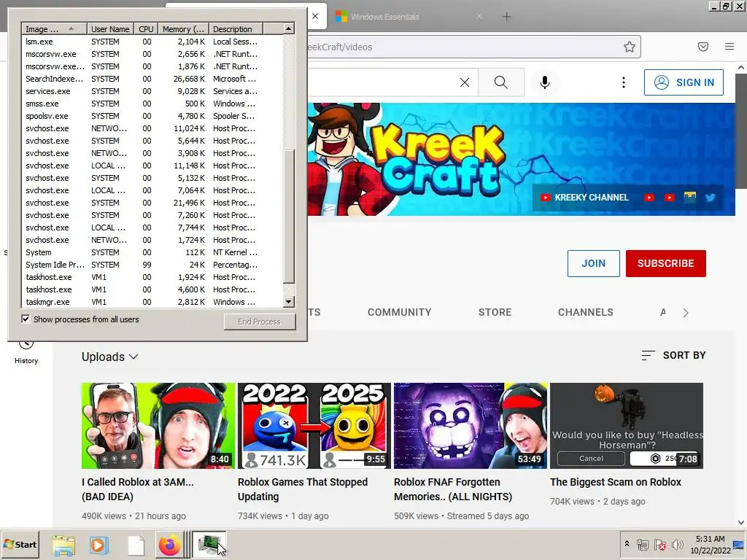This screenshot has height=560, width=747.
Task: Switch to the STORE tab
Action: 495,312
